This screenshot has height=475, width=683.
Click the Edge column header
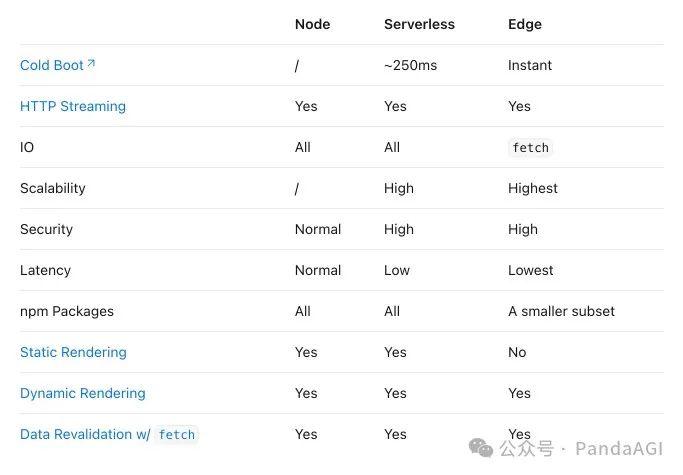coord(524,24)
